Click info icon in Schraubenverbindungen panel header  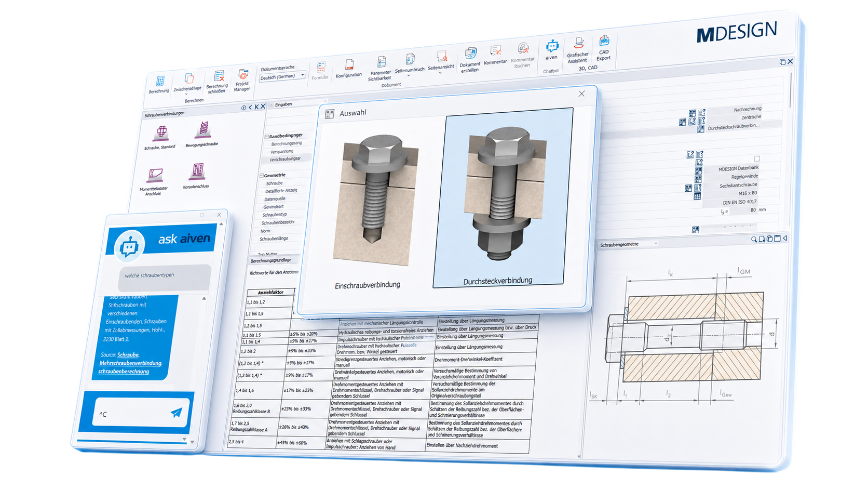(x=244, y=108)
